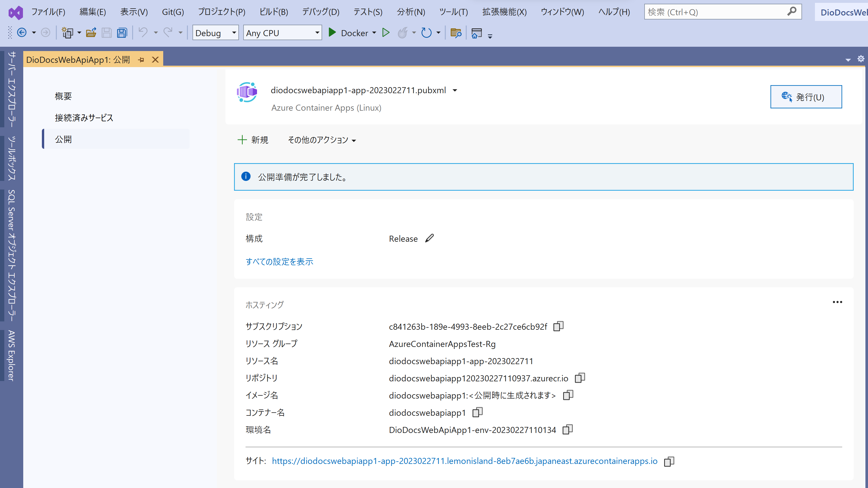The image size is (868, 488).
Task: Click the resource name diodocswebapiapp1-app-2023022711 value
Action: [461, 361]
